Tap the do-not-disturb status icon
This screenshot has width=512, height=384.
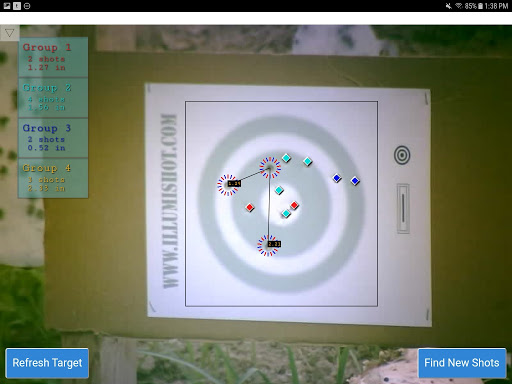click(27, 6)
